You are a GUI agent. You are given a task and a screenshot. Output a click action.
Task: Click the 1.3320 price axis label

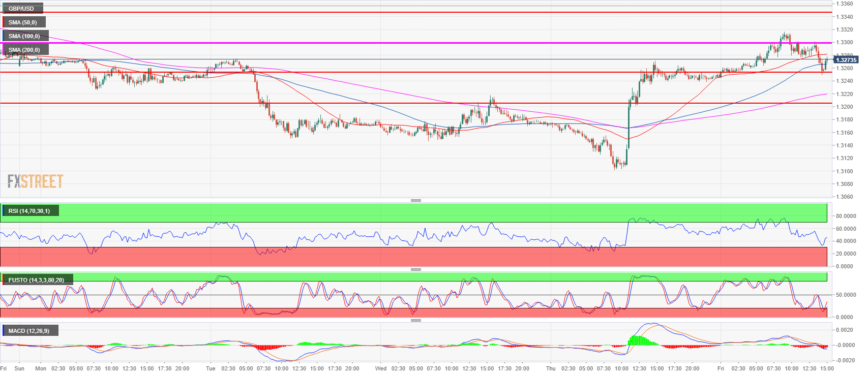(x=845, y=29)
